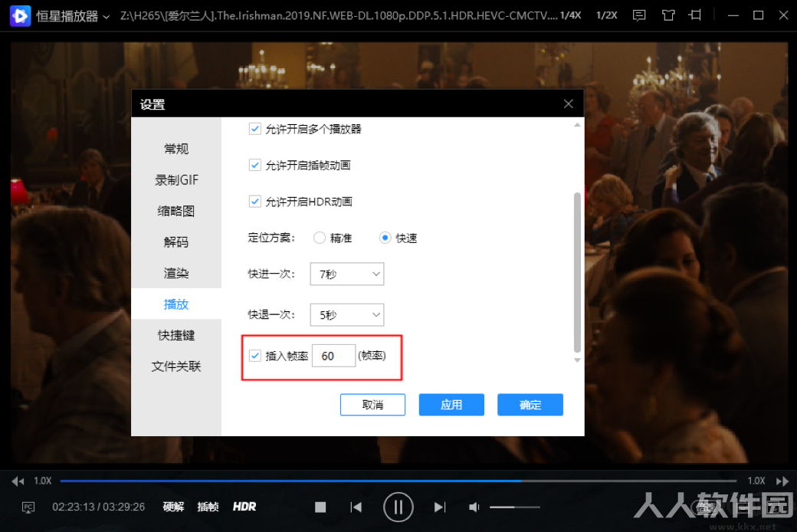This screenshot has height=532, width=797.
Task: Confirm settings with 确定 button
Action: 530,405
